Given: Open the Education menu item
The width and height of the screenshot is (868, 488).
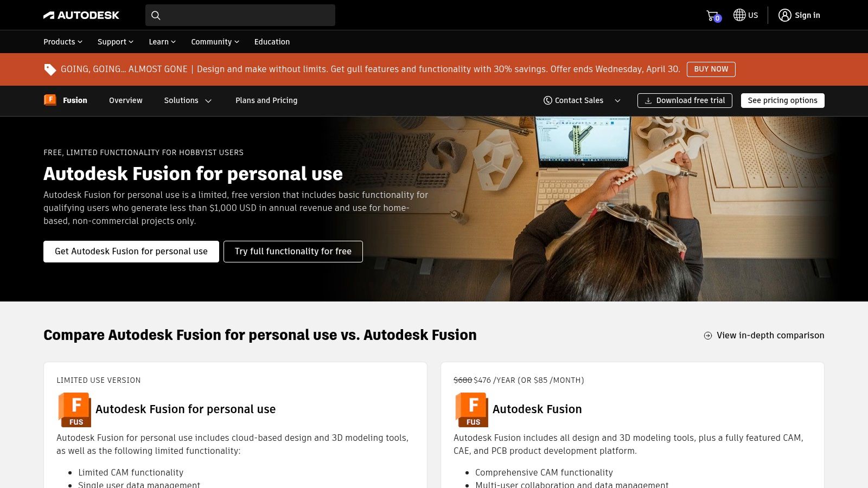Looking at the screenshot, I should (x=272, y=42).
